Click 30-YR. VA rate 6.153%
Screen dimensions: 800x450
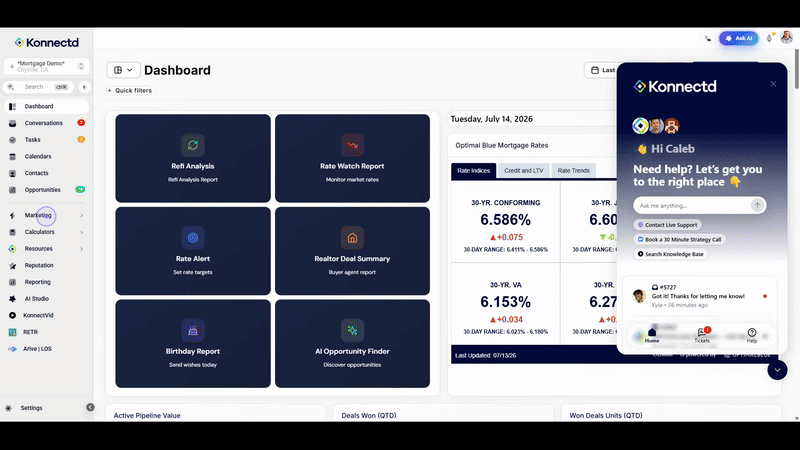click(x=505, y=302)
